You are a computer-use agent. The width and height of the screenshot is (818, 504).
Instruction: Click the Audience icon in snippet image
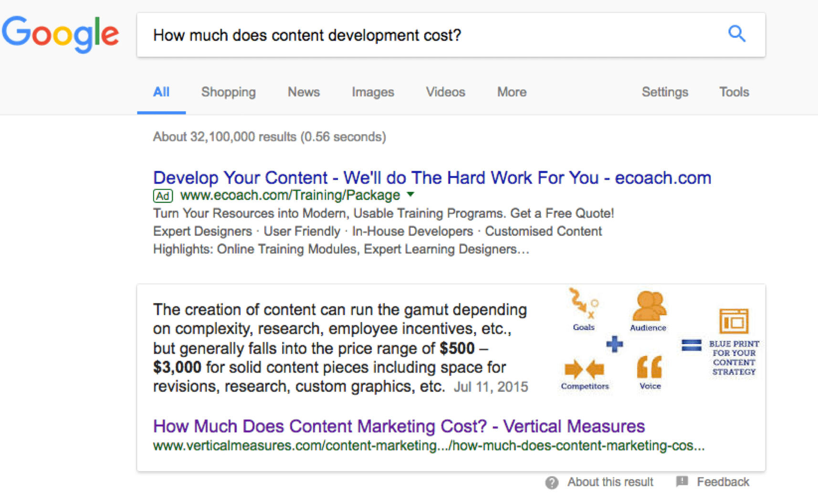point(649,306)
